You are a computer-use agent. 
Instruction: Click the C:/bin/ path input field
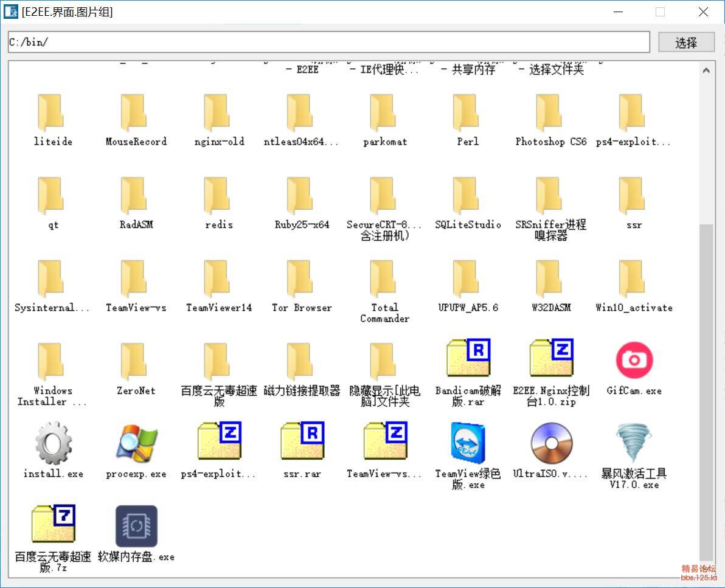coord(329,42)
